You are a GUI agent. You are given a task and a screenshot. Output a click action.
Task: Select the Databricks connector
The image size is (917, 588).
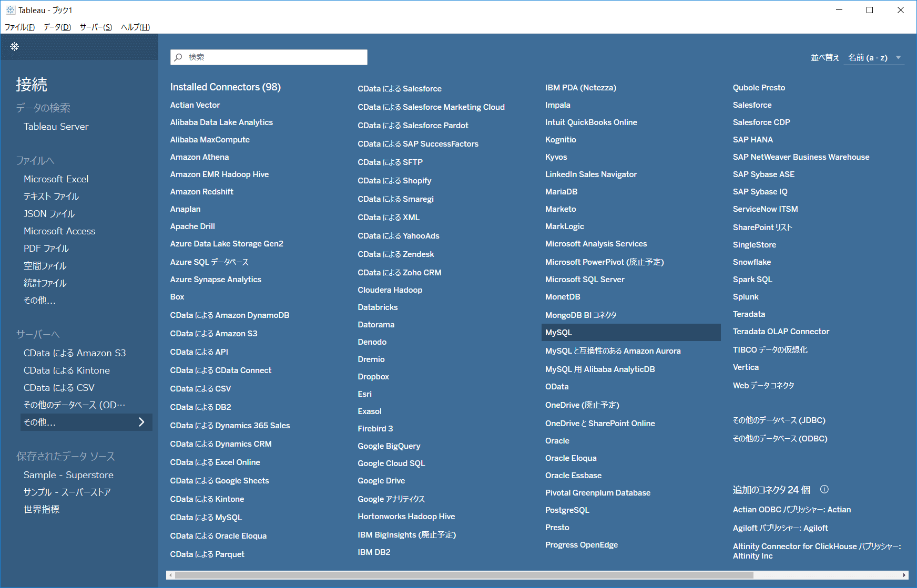378,307
